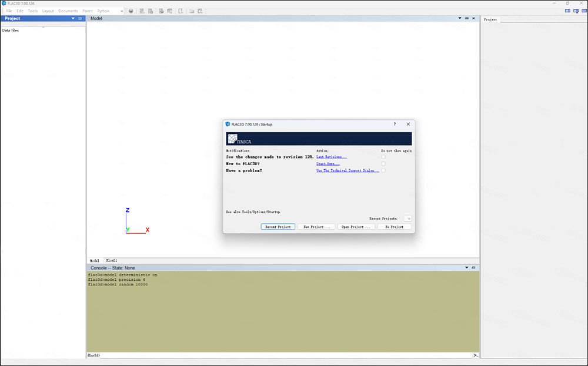This screenshot has height=366, width=588.
Task: Expand the menu bar overflow arrow
Action: 122,11
